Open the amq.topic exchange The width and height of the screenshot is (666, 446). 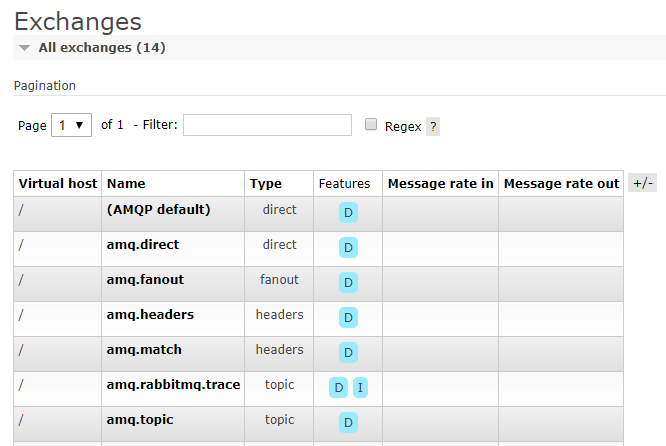(x=140, y=420)
